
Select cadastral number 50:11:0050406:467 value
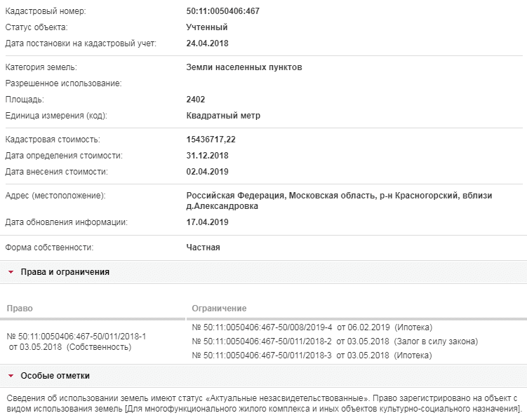[223, 11]
